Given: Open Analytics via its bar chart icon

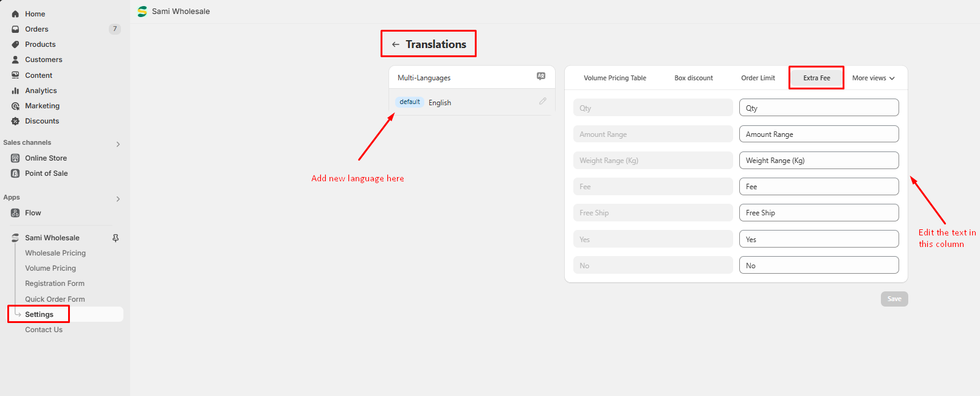Looking at the screenshot, I should (x=15, y=91).
